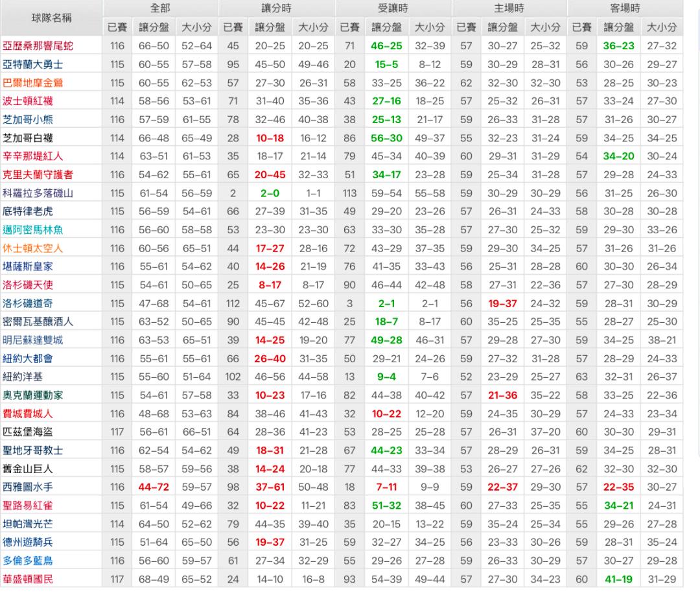
Task: Open the 亞特蘭大勇士 team link
Action: tap(32, 64)
